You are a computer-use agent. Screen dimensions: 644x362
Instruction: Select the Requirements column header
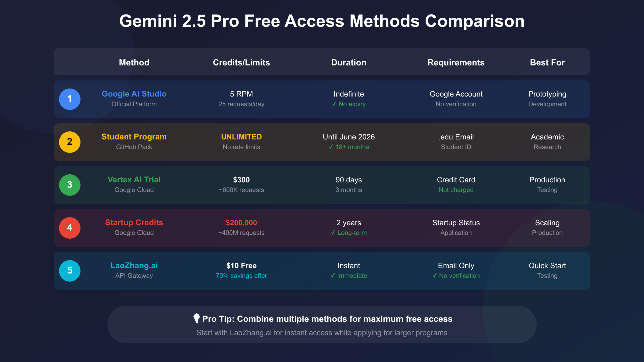point(456,62)
